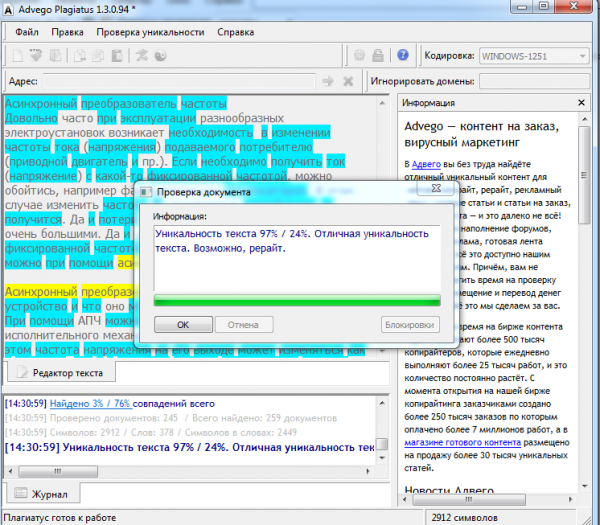Viewport: 600px width, 525px height.
Task: Click the Игнорировать домены input field
Action: click(534, 81)
